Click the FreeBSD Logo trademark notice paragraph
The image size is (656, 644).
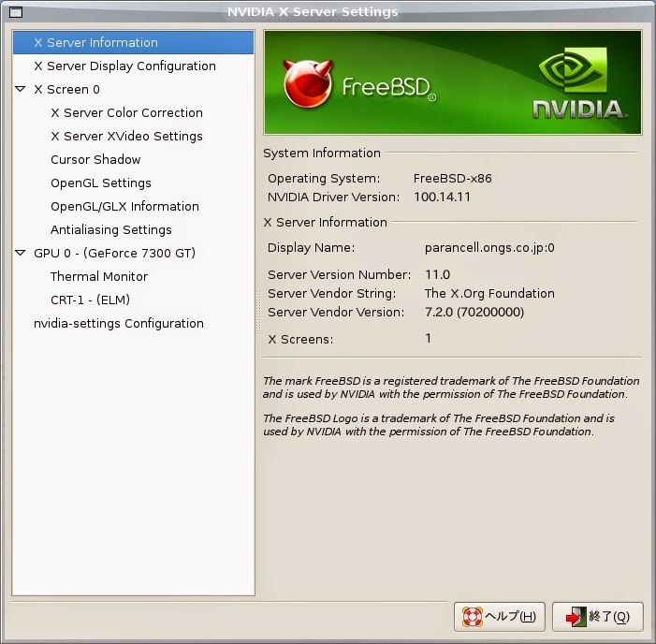click(439, 425)
